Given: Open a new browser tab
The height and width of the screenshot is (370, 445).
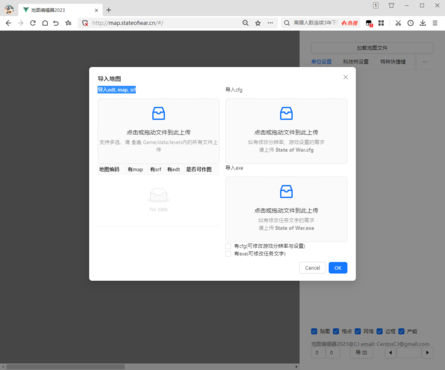Looking at the screenshot, I should pos(108,10).
